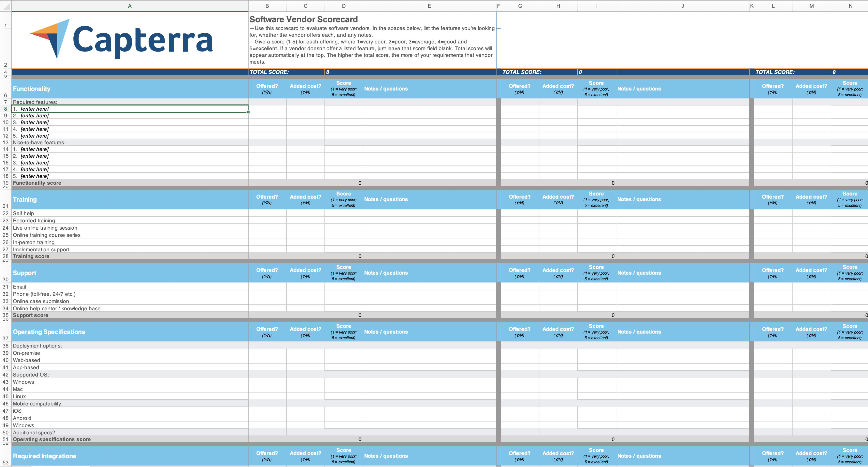This screenshot has height=467, width=868.
Task: Select the 'Functionality score' label cell
Action: 130,183
